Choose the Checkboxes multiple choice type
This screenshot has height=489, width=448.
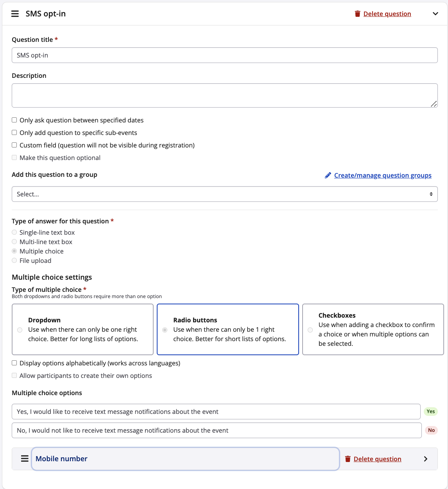(373, 329)
